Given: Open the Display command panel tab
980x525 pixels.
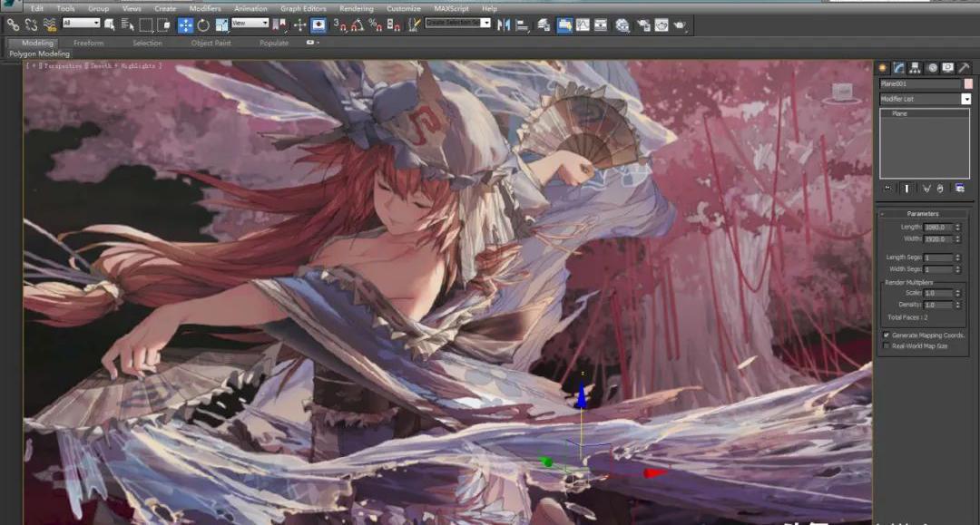Looking at the screenshot, I should click(948, 67).
